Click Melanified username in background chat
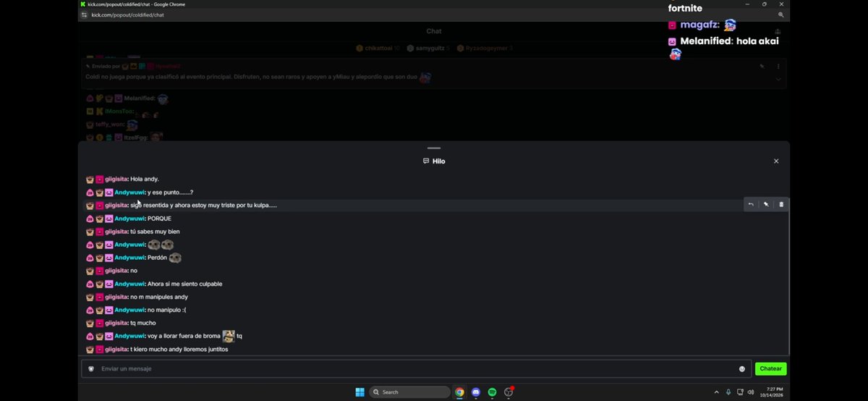 [x=139, y=98]
